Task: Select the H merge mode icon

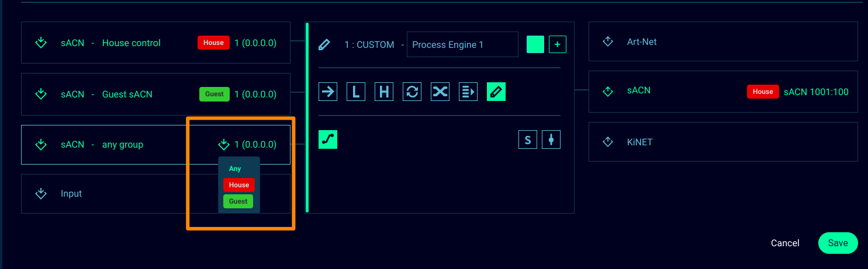Action: point(384,92)
